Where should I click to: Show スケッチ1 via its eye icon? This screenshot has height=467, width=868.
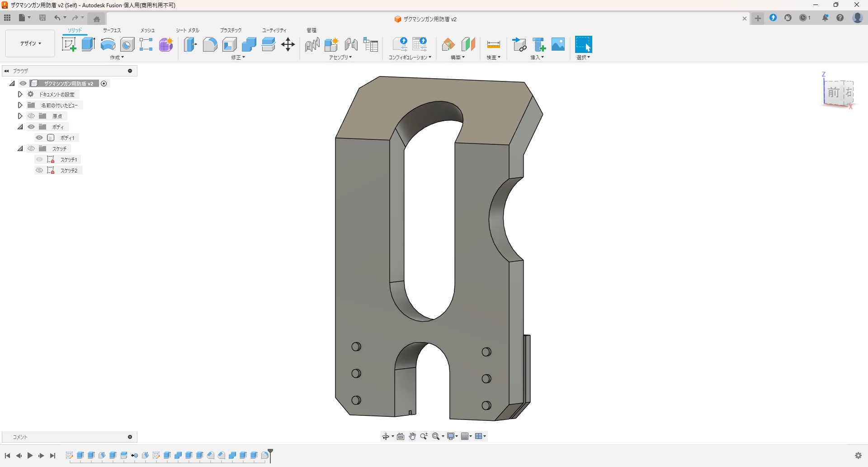(x=40, y=160)
